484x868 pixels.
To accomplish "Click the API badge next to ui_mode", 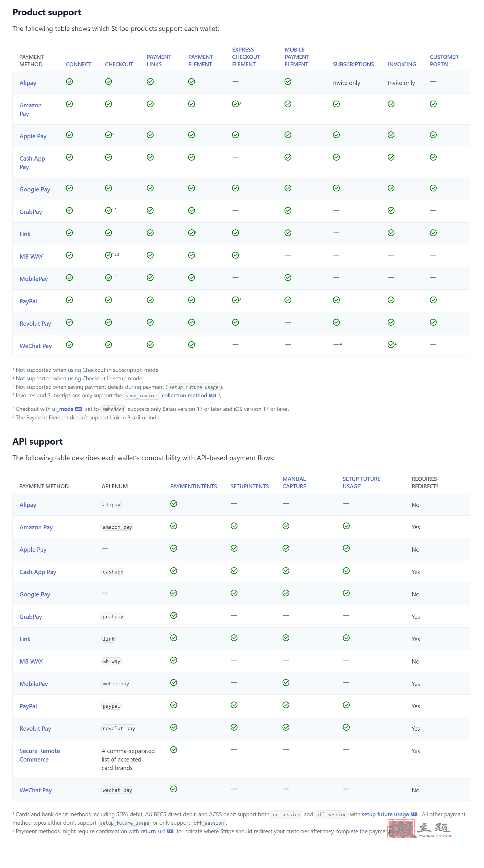I will pyautogui.click(x=78, y=409).
